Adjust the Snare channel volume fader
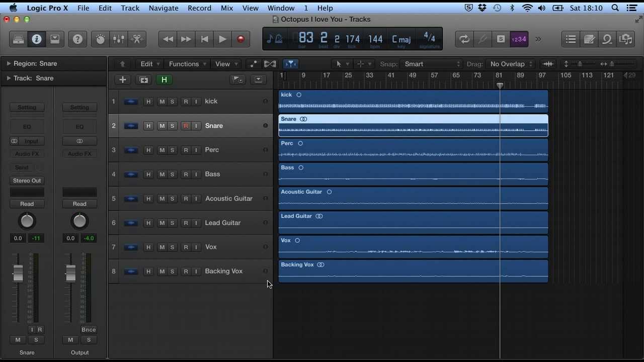The image size is (644, 362). coord(18,273)
